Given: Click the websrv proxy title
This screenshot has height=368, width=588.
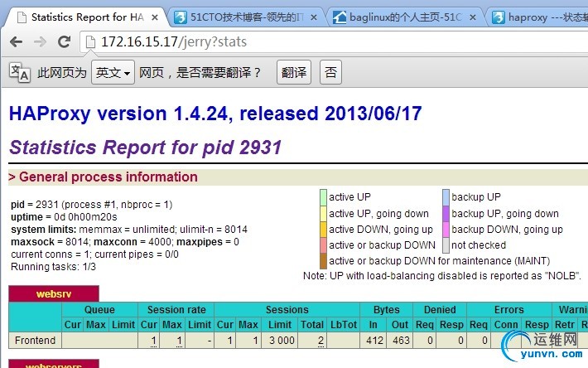Looking at the screenshot, I should click(x=54, y=293).
